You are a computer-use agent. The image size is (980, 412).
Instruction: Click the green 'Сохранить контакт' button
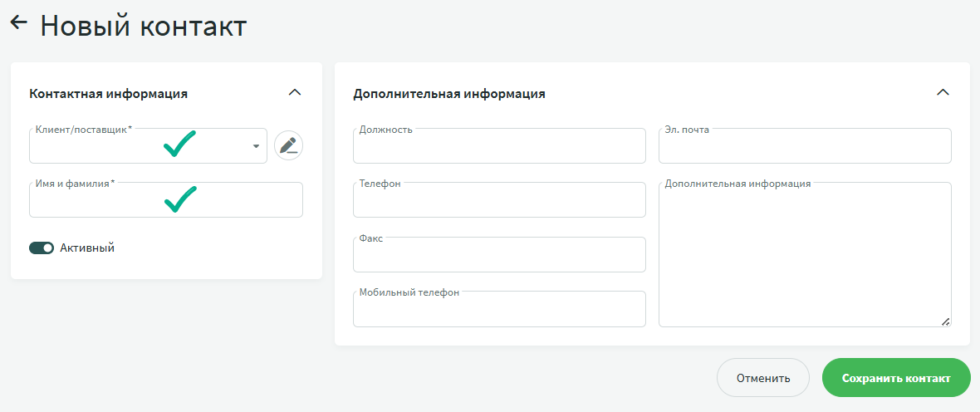(895, 378)
